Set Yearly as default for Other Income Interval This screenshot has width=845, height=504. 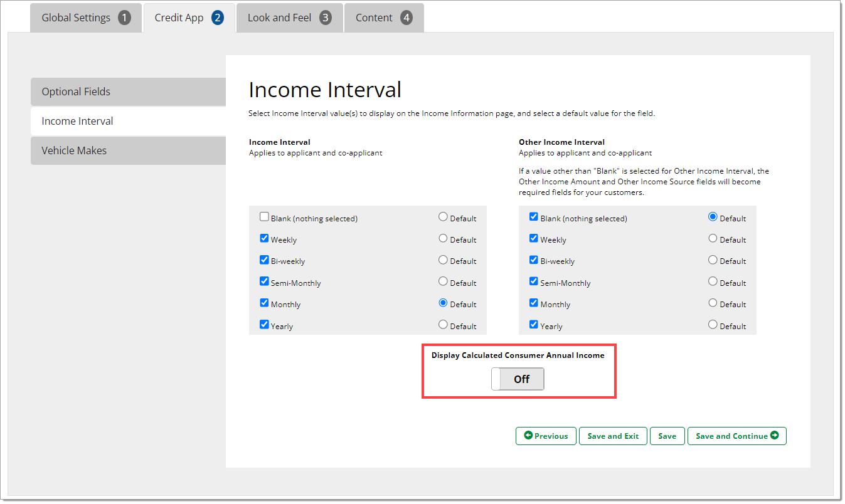[713, 325]
